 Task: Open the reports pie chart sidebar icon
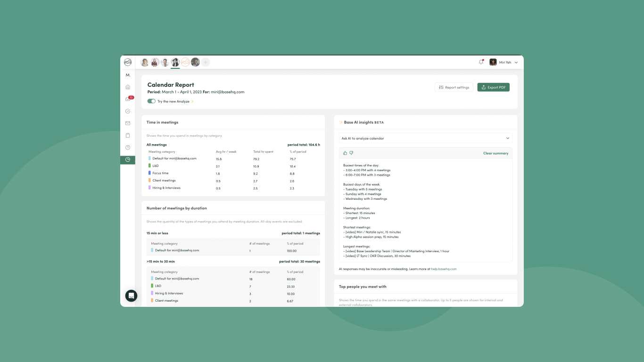(127, 159)
